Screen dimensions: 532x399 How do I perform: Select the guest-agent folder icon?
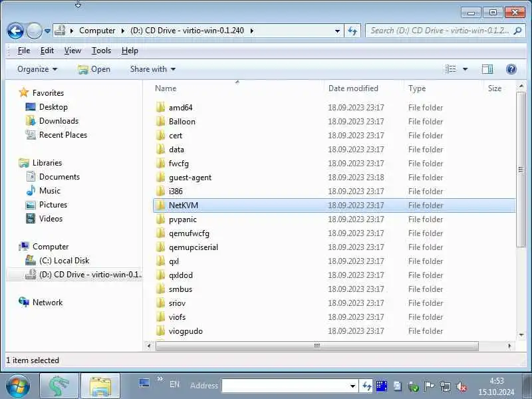[x=160, y=177]
